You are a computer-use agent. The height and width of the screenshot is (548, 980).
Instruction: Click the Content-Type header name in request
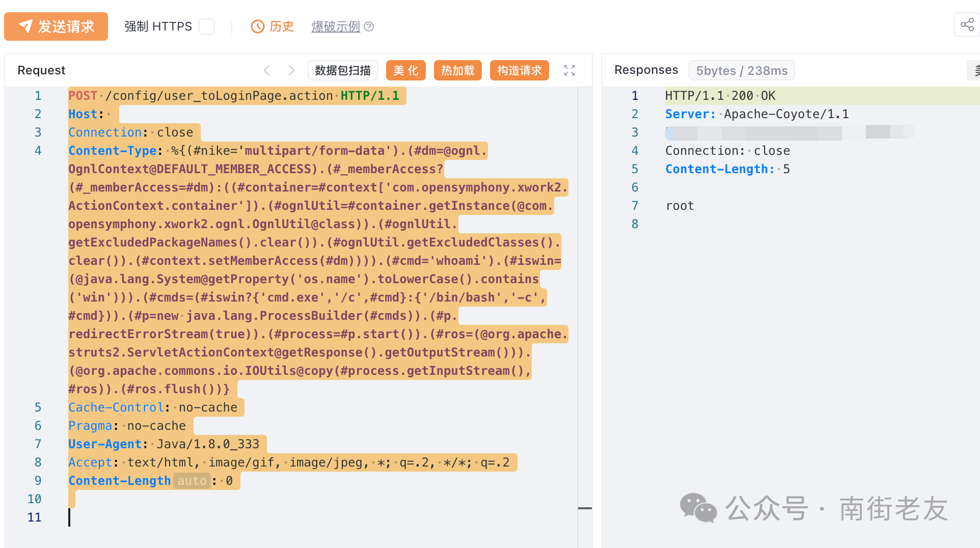point(113,151)
